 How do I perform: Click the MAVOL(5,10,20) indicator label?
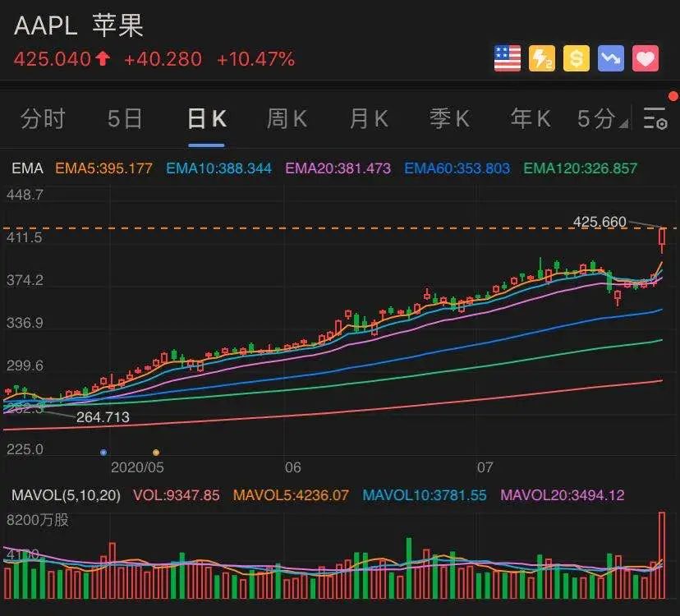click(66, 495)
